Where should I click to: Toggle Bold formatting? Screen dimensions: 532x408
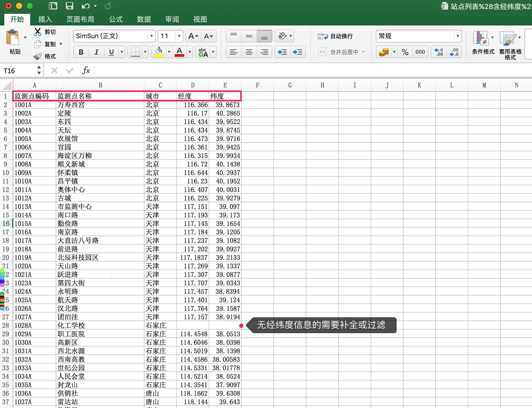pyautogui.click(x=81, y=52)
